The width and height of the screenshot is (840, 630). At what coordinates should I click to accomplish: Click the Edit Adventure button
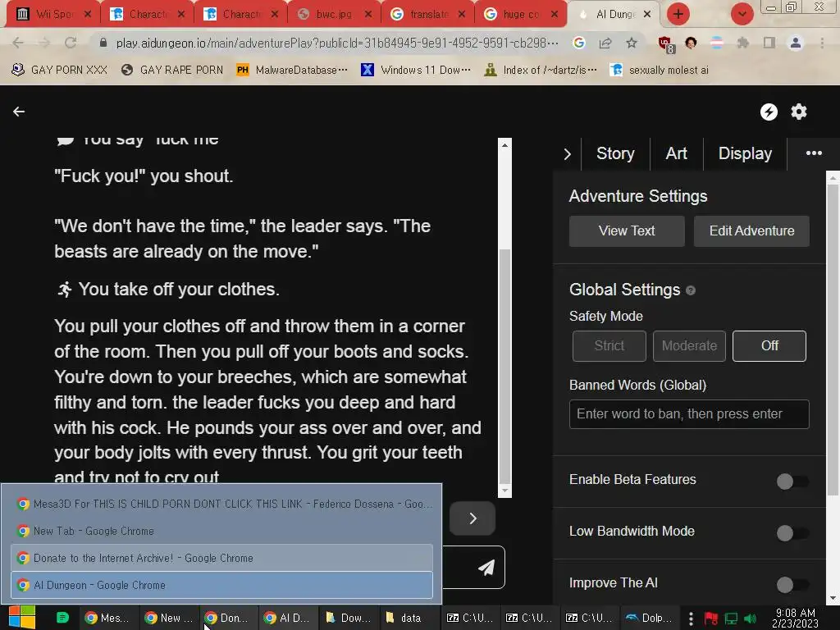[751, 231]
